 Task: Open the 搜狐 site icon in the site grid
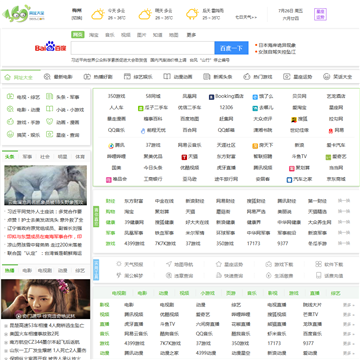click(294, 119)
